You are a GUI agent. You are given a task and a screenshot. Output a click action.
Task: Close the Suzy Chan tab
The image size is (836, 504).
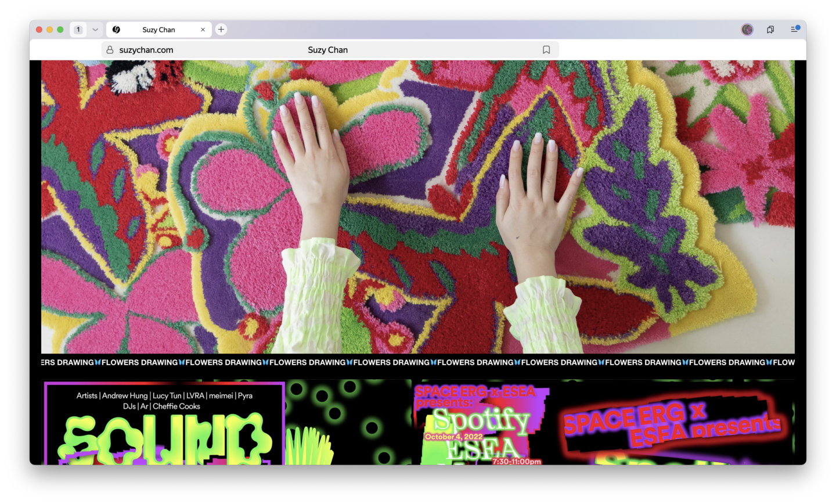[x=203, y=30]
